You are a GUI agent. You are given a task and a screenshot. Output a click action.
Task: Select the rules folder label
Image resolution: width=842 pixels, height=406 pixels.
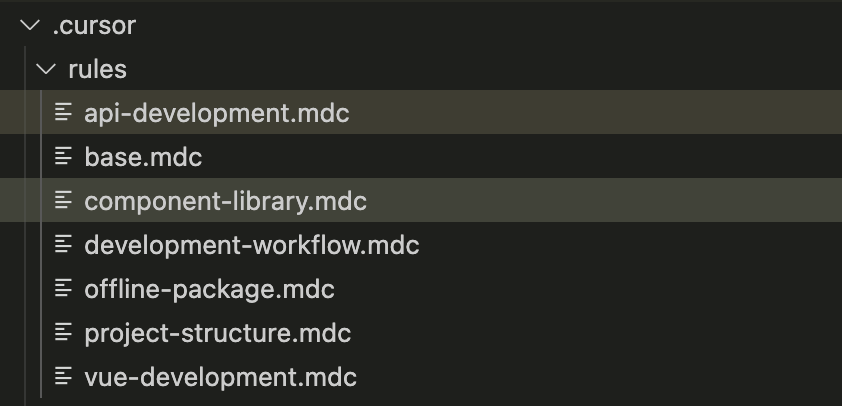97,70
